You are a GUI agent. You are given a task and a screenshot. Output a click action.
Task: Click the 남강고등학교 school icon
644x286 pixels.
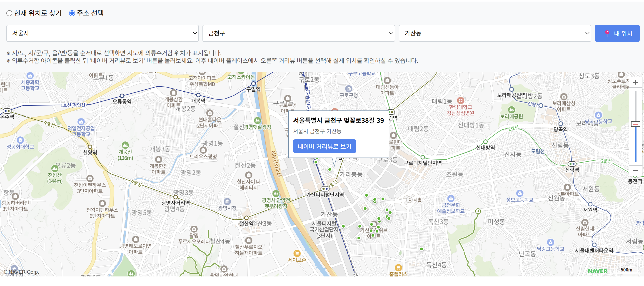pyautogui.click(x=551, y=242)
